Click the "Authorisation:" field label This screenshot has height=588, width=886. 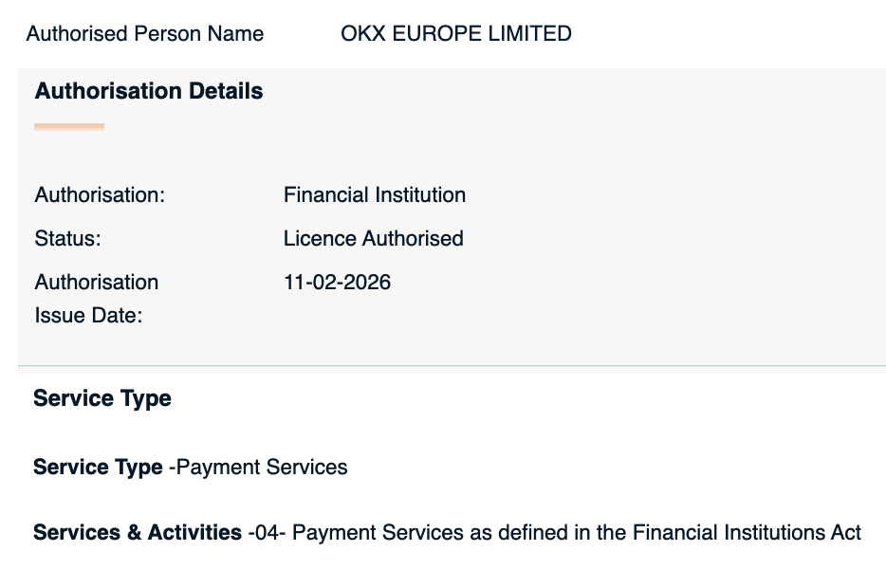[x=100, y=195]
